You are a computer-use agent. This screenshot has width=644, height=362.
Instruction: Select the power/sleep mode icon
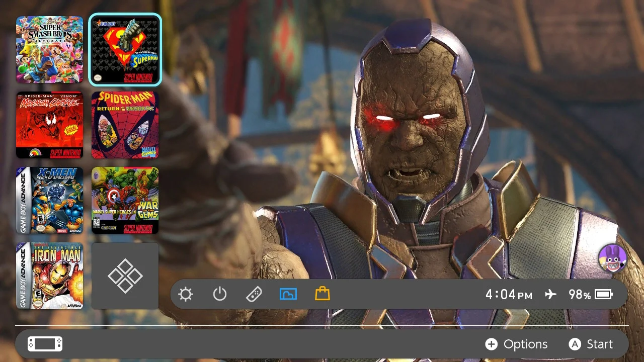(220, 294)
